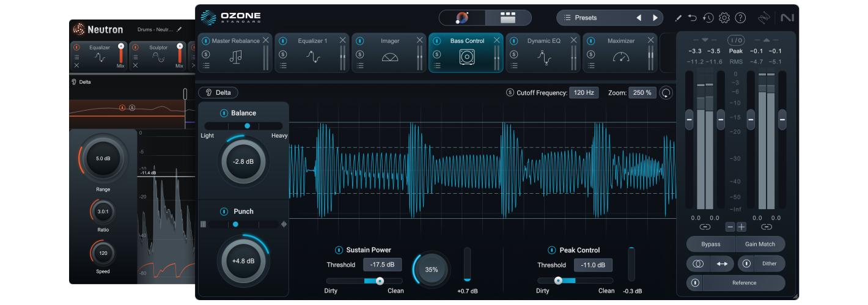This screenshot has width=868, height=305.
Task: Click the Neutron Ratio 3.0:1 knob
Action: click(103, 211)
